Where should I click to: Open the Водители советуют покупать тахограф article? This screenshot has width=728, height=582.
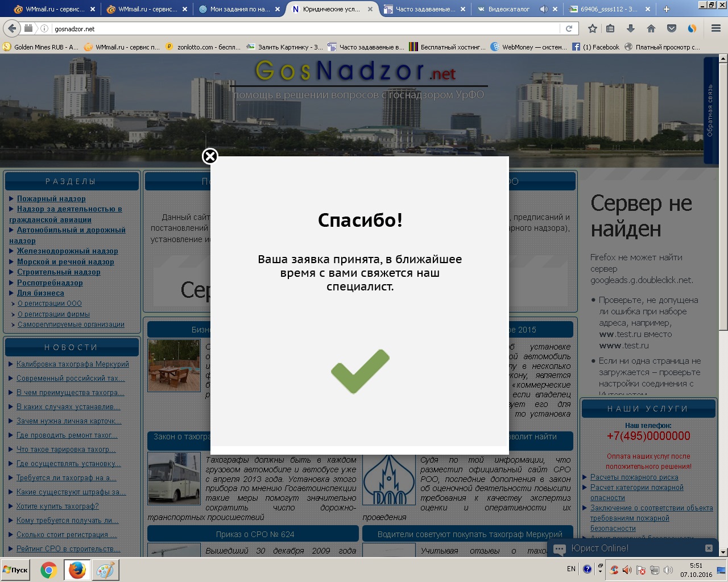[470, 534]
